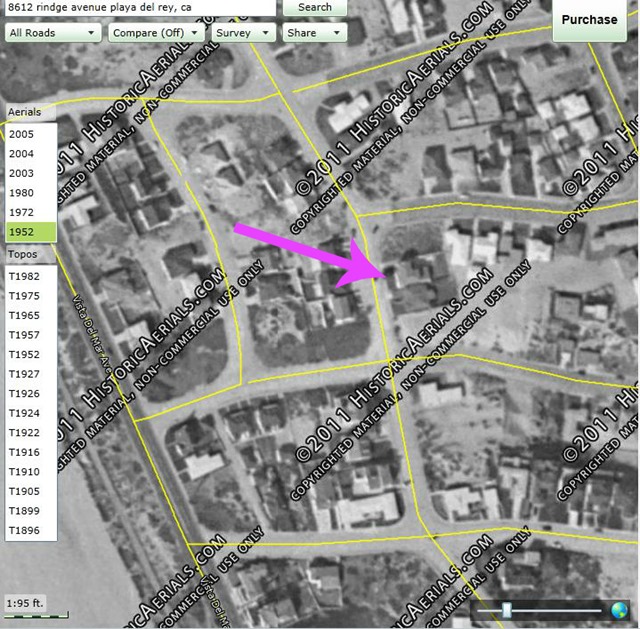Choose the T1922 topo map
The height and width of the screenshot is (629, 640).
pyautogui.click(x=31, y=433)
